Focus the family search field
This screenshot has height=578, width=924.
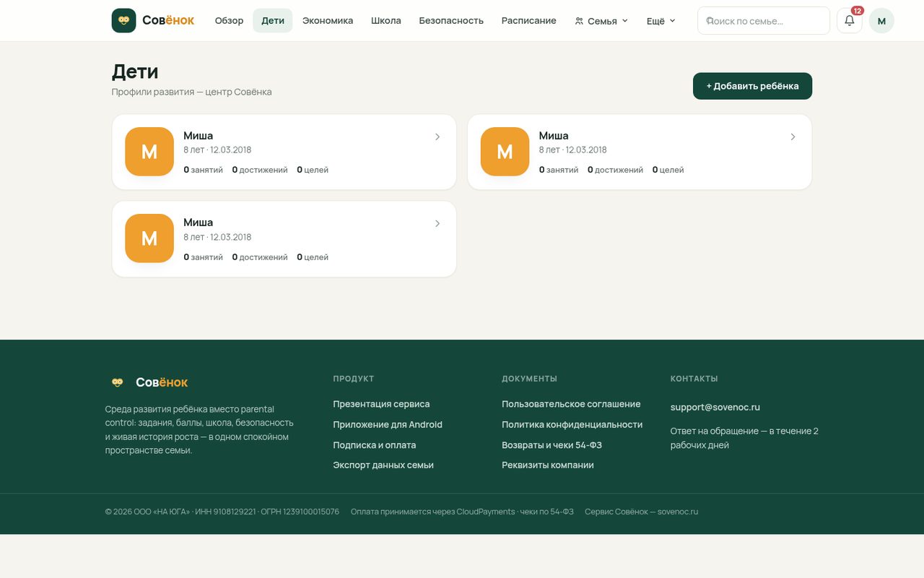pos(764,21)
